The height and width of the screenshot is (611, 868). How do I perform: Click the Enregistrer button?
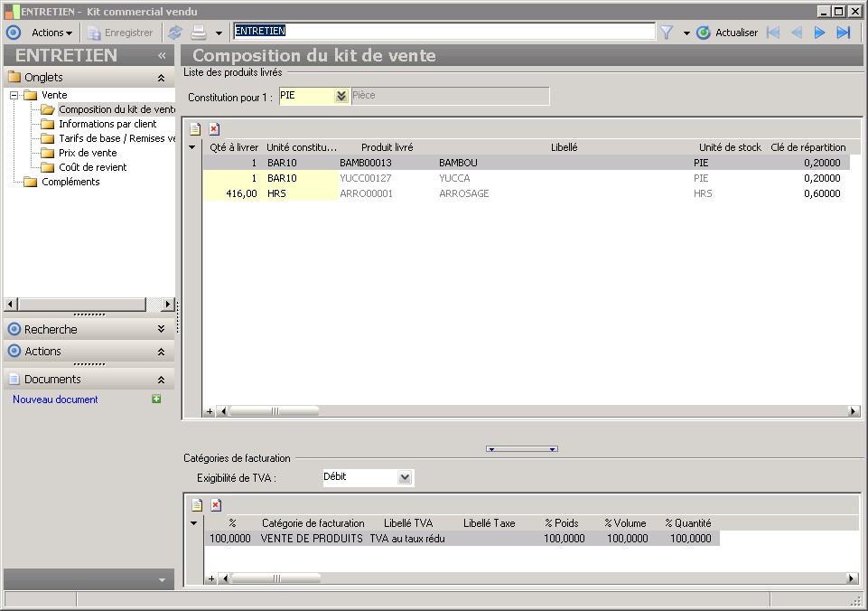coord(120,33)
